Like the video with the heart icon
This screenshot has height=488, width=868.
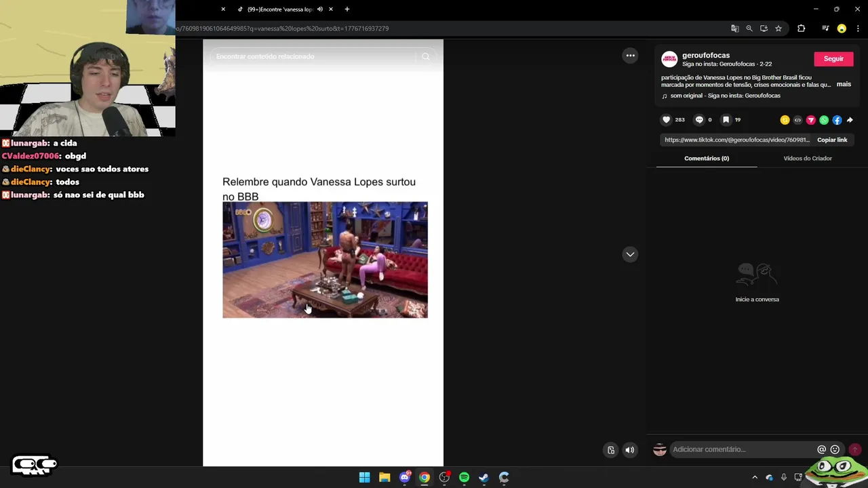click(666, 120)
